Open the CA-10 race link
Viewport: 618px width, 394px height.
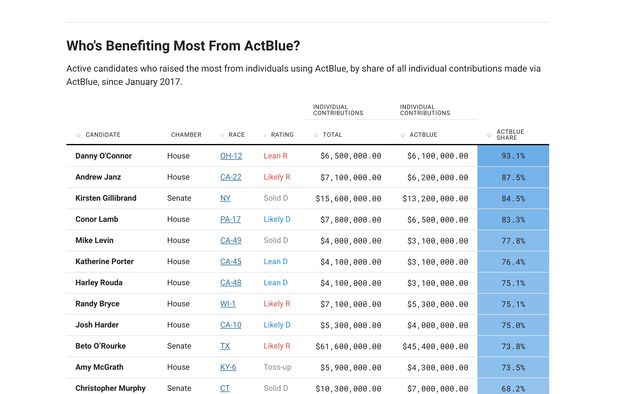231,325
